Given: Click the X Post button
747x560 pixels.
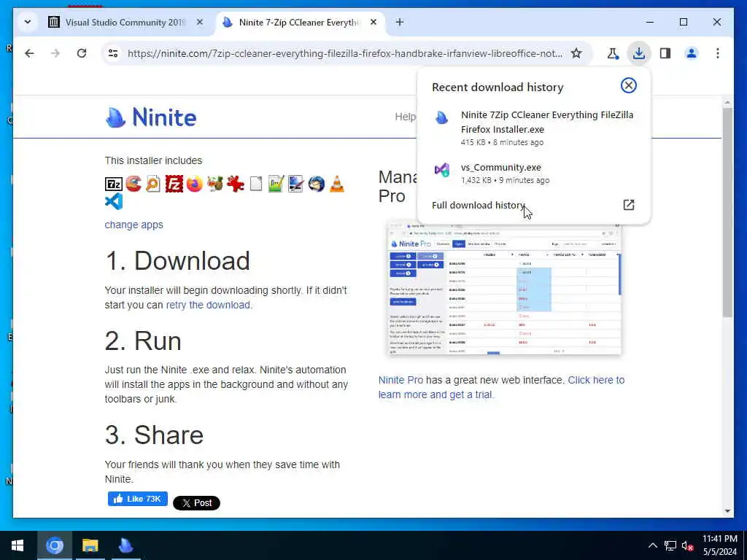Looking at the screenshot, I should 196,503.
